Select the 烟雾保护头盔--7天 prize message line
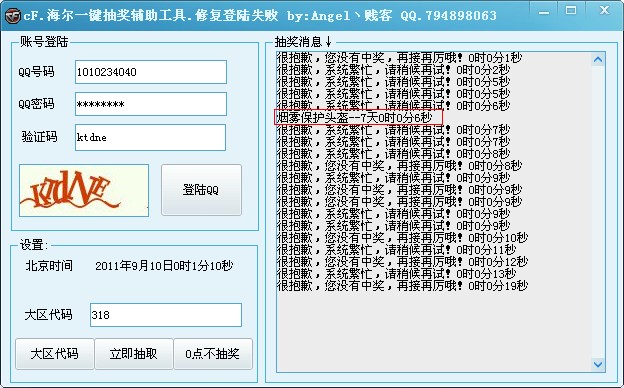The height and width of the screenshot is (388, 624). pyautogui.click(x=354, y=117)
